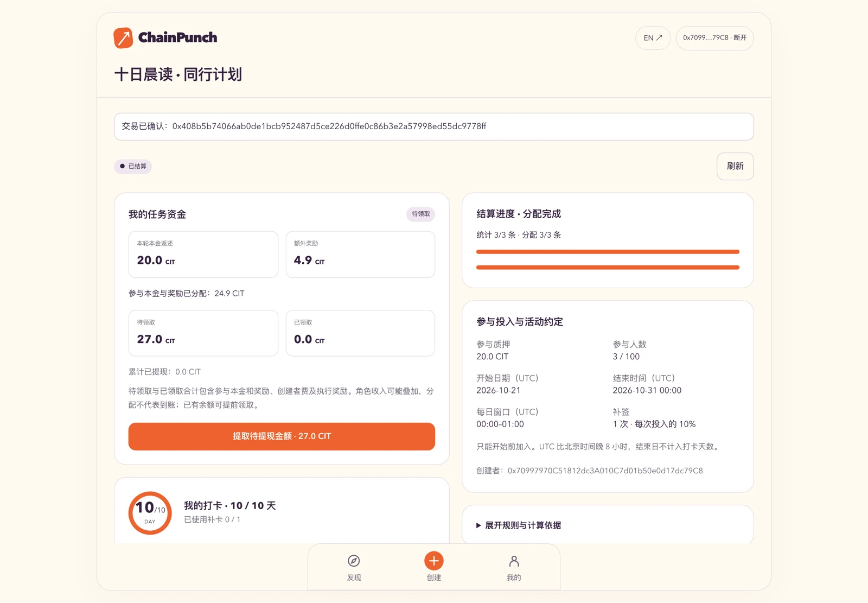The width and height of the screenshot is (868, 603).
Task: Click the 已领取 0.0 CIT card
Action: 360,333
